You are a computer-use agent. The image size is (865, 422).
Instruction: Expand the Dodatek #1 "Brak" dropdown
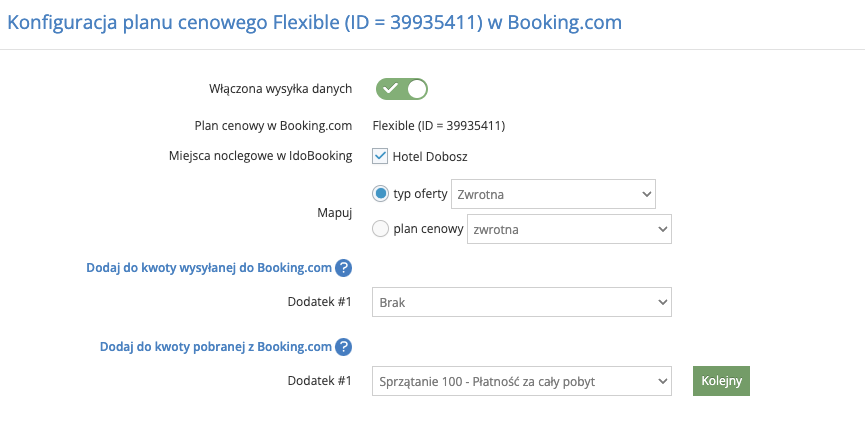point(522,302)
